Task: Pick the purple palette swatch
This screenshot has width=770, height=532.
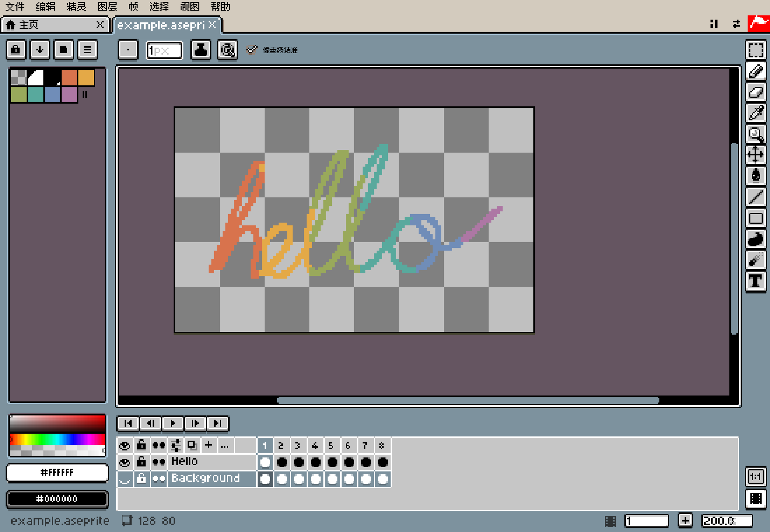Action: (x=69, y=94)
